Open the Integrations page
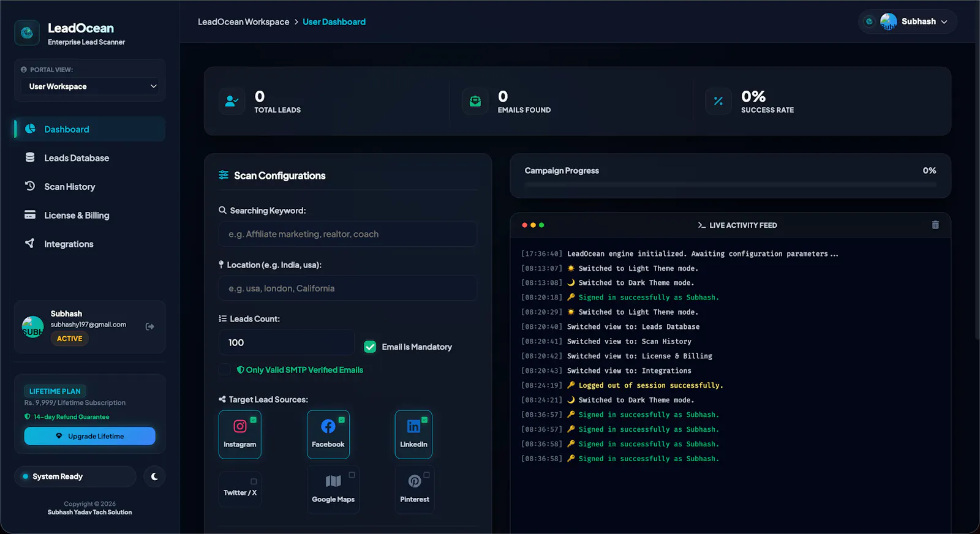 click(89, 244)
